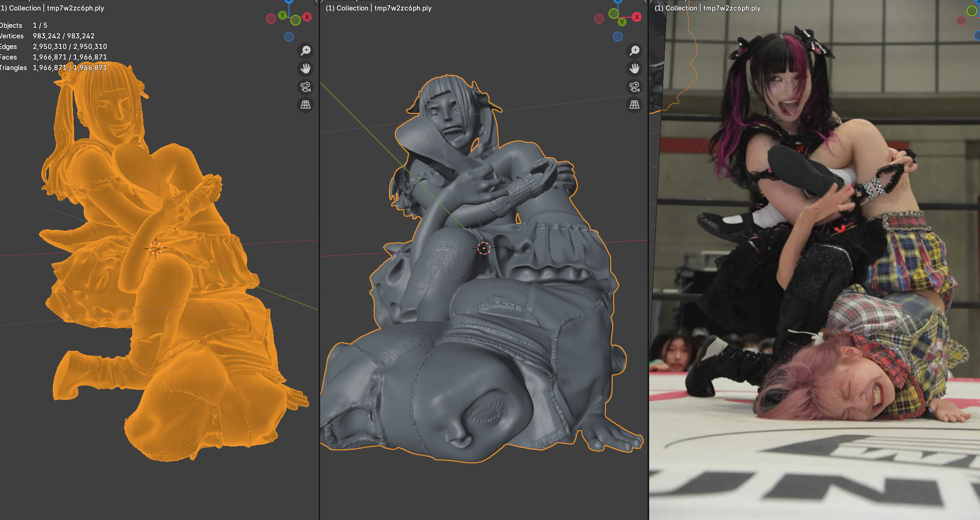Click the Edges 2,950,310 statistic
Viewport: 980px width, 520px height.
coord(53,47)
